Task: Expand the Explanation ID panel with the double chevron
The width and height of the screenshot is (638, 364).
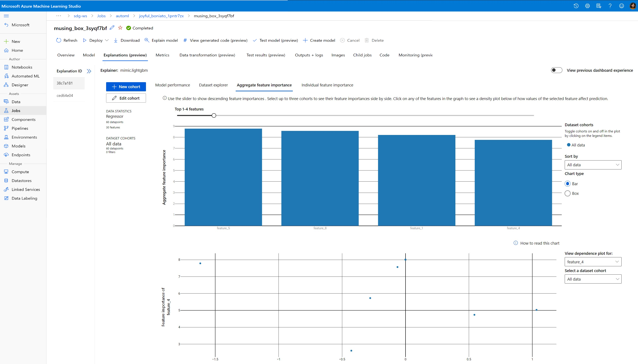Action: pos(89,71)
